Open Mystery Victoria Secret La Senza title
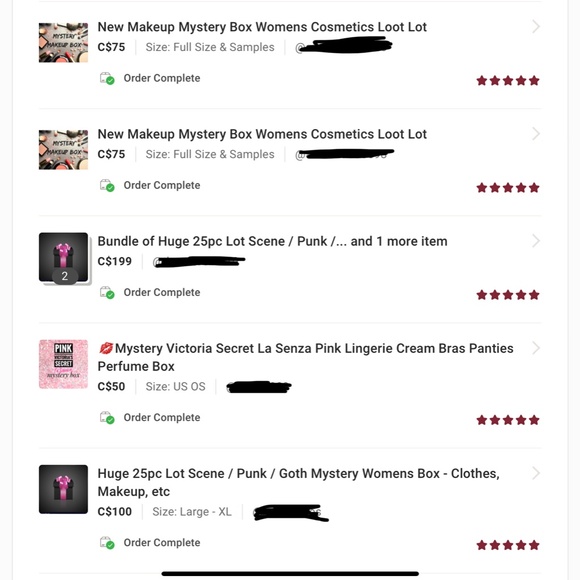The height and width of the screenshot is (580, 580). point(306,357)
